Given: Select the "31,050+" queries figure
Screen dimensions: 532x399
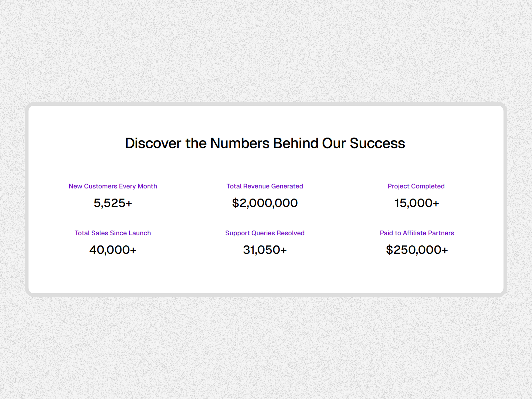Looking at the screenshot, I should (265, 250).
